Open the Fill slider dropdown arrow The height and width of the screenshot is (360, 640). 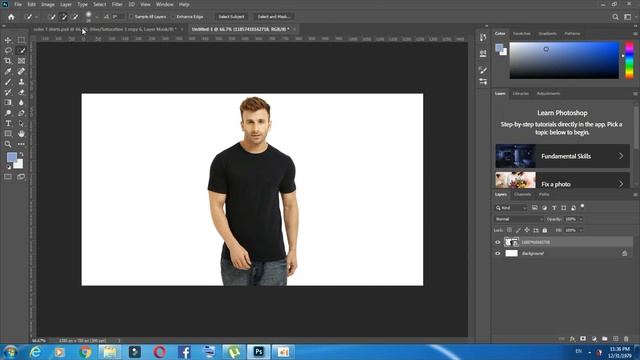581,230
